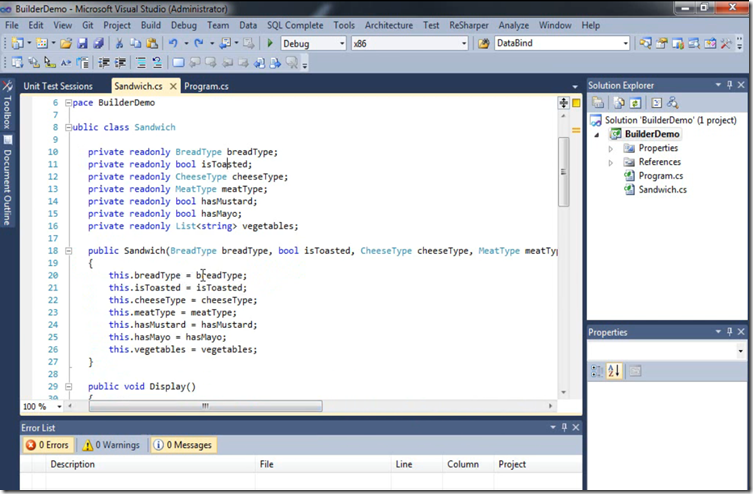Click the Navigate Backward icon
The height and width of the screenshot is (494, 753).
pos(225,43)
